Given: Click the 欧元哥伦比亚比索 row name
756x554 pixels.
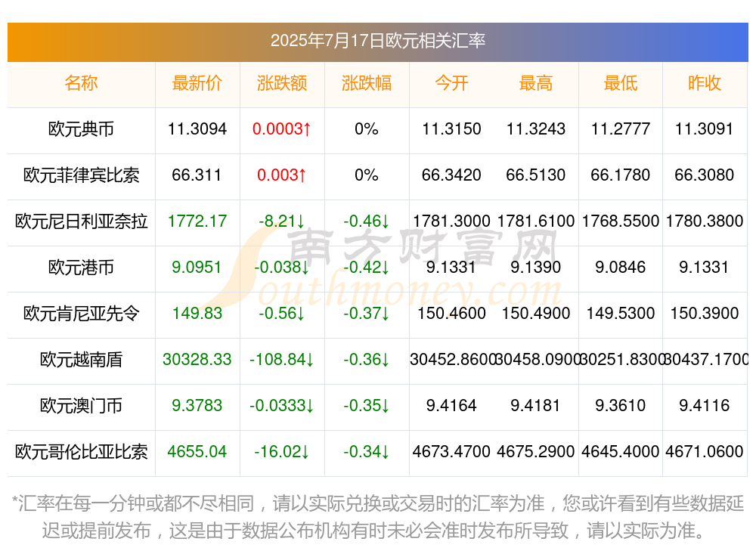Looking at the screenshot, I should click(81, 452).
